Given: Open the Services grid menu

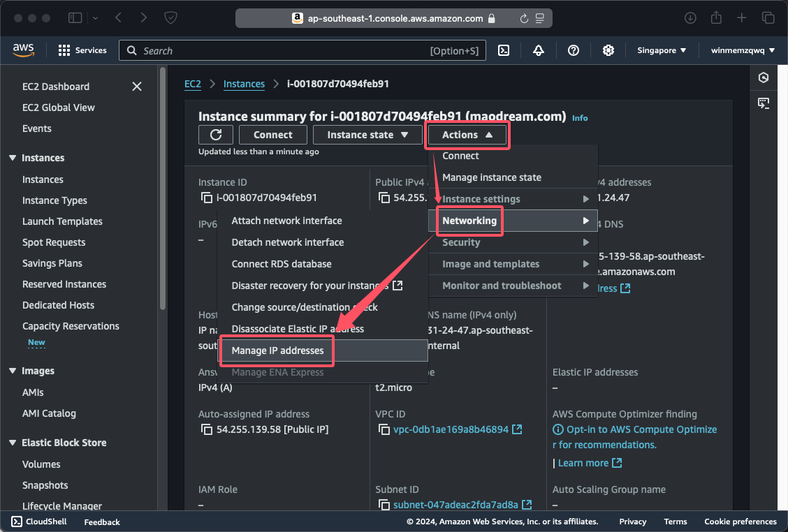Looking at the screenshot, I should click(82, 50).
